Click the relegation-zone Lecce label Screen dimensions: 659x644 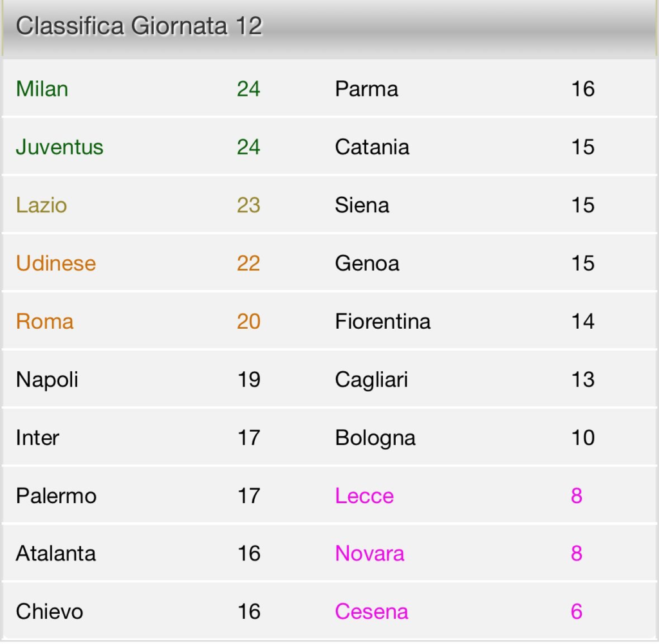coord(364,495)
